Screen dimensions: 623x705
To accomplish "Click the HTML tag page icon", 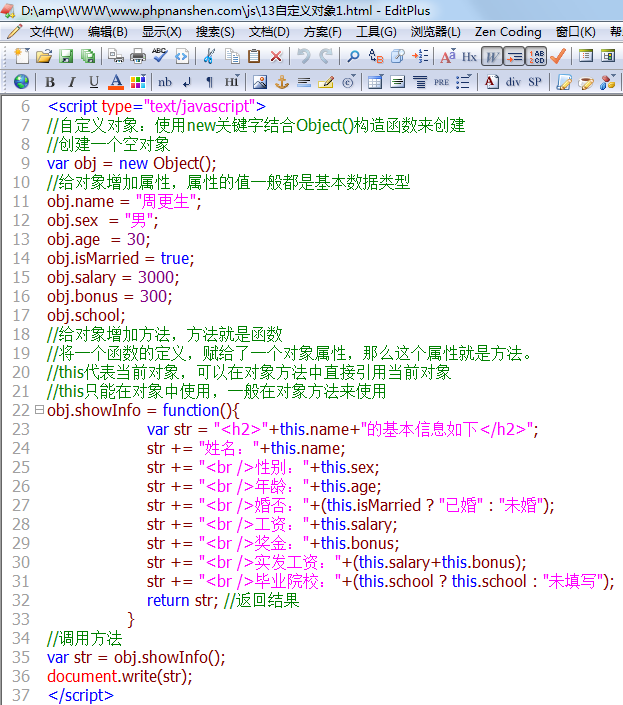I will [182, 56].
